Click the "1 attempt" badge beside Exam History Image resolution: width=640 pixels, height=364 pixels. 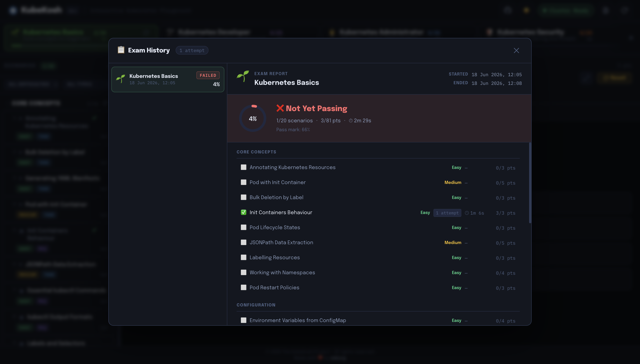point(192,51)
